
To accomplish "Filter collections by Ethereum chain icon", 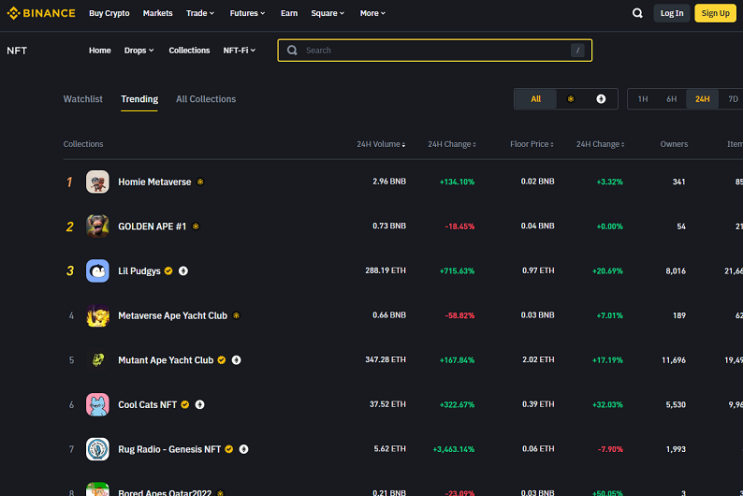I will coord(601,99).
